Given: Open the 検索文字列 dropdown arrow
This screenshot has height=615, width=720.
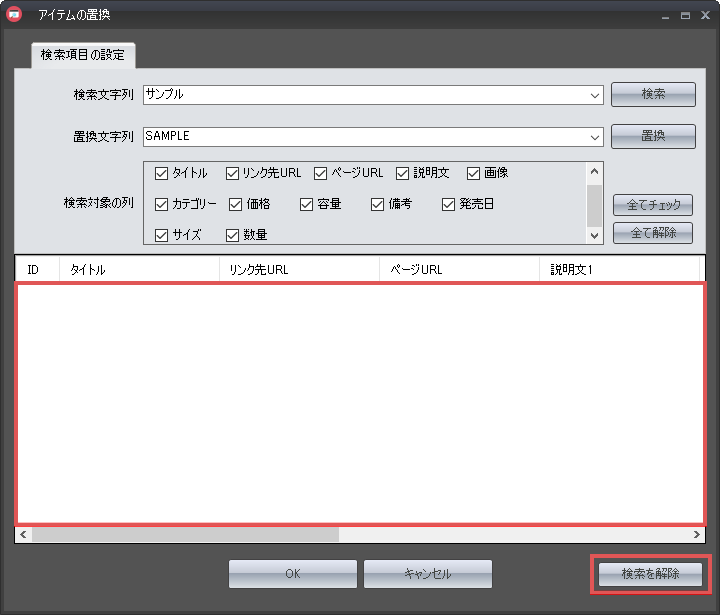Looking at the screenshot, I should tap(596, 95).
